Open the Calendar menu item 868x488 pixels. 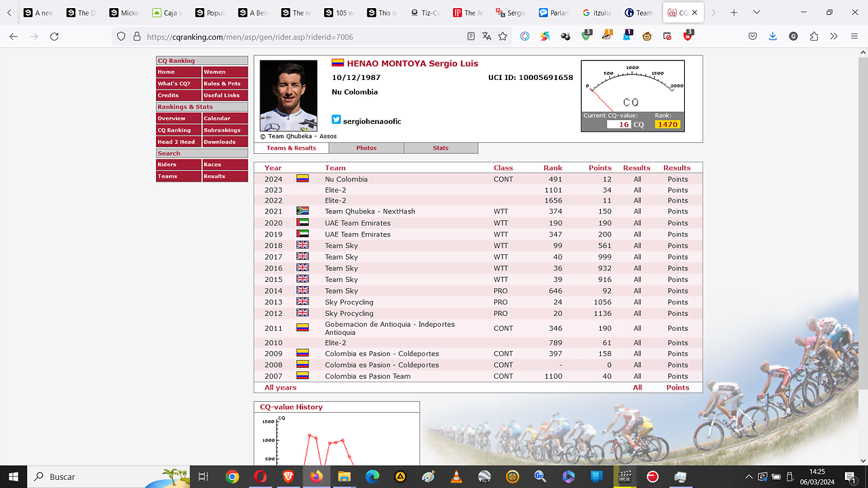point(225,119)
